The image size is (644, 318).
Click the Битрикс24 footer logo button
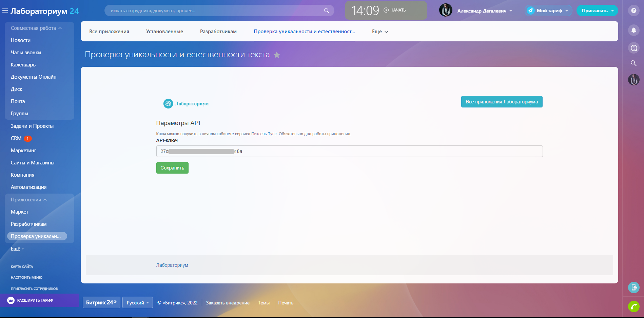tap(101, 302)
